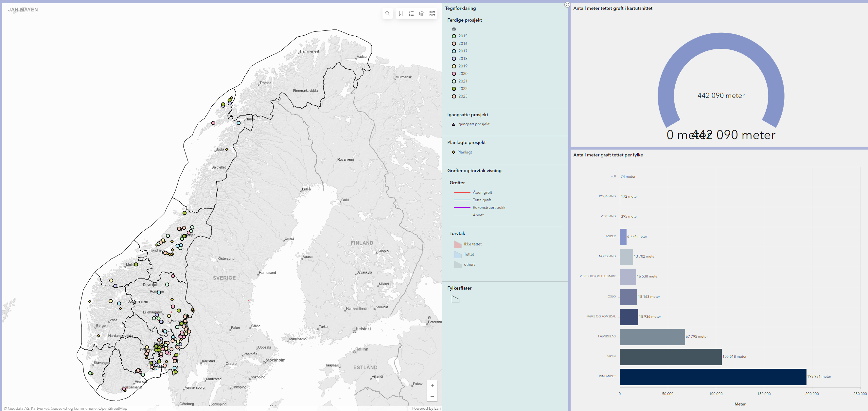Click the Tetta grøft blue line legend
The height and width of the screenshot is (411, 868).
coord(462,200)
